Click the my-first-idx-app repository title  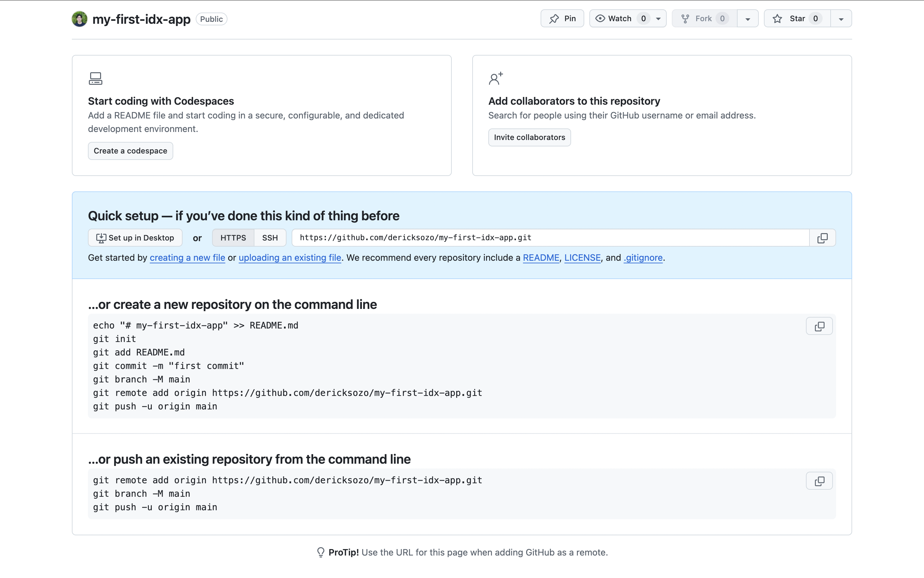click(x=141, y=19)
